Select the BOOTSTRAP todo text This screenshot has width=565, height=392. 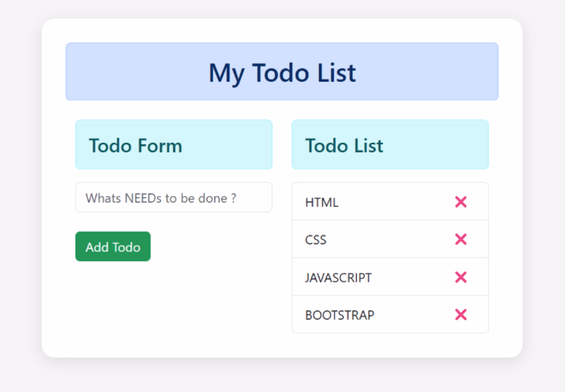[340, 315]
